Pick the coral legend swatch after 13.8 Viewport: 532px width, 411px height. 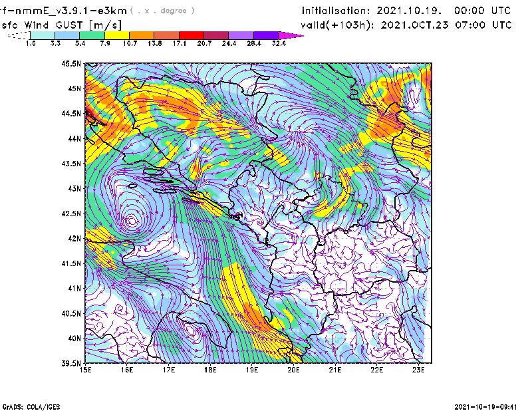click(x=167, y=35)
